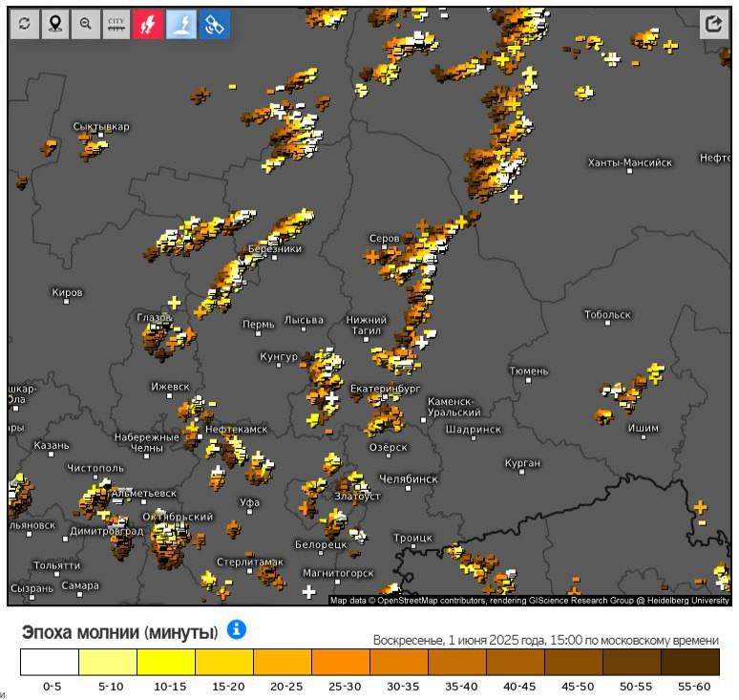Toggle the red lightning strikes layer
The height and width of the screenshot is (700, 739).
tap(149, 25)
